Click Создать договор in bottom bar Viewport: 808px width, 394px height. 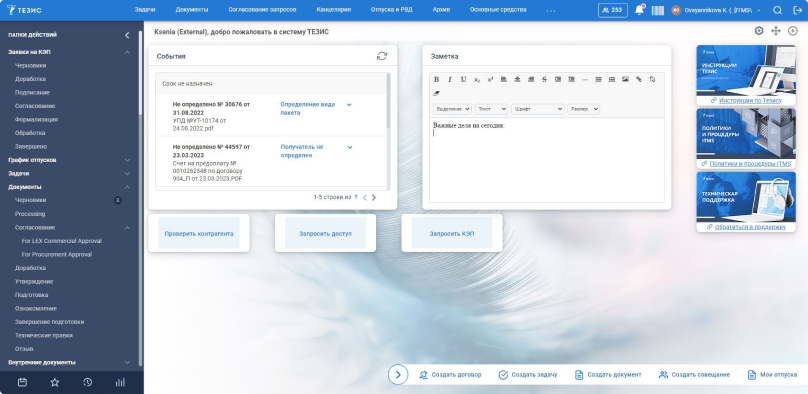point(450,374)
